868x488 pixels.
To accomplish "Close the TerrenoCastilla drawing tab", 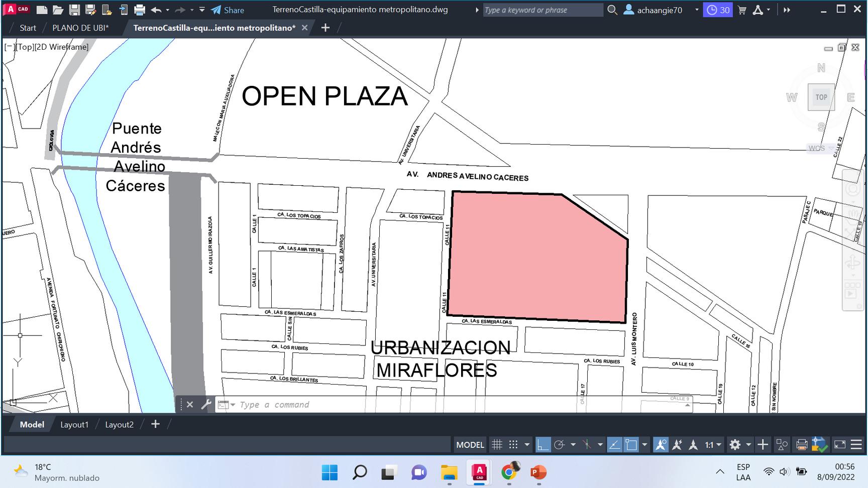I will (304, 28).
